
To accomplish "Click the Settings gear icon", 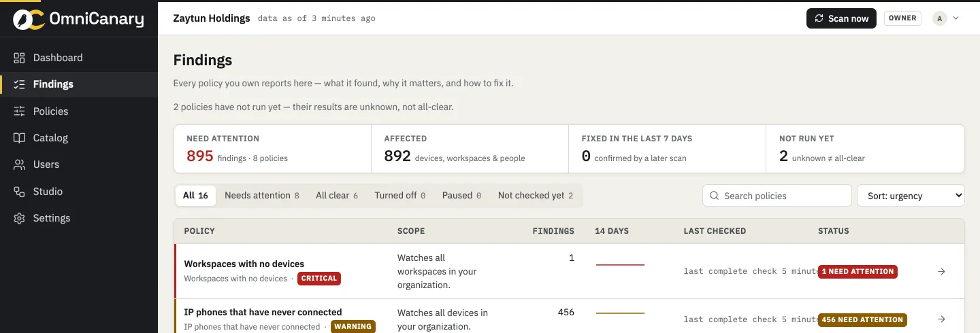I will click(20, 218).
